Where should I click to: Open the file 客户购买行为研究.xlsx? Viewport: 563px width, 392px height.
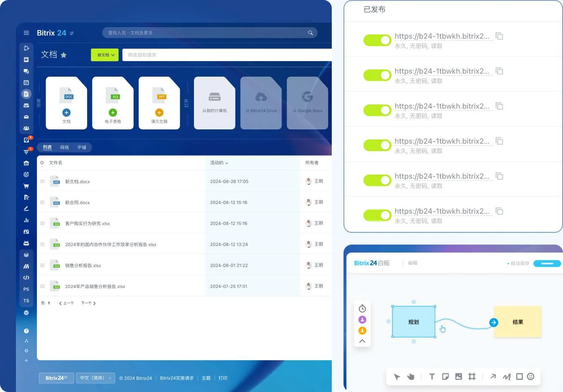(88, 224)
